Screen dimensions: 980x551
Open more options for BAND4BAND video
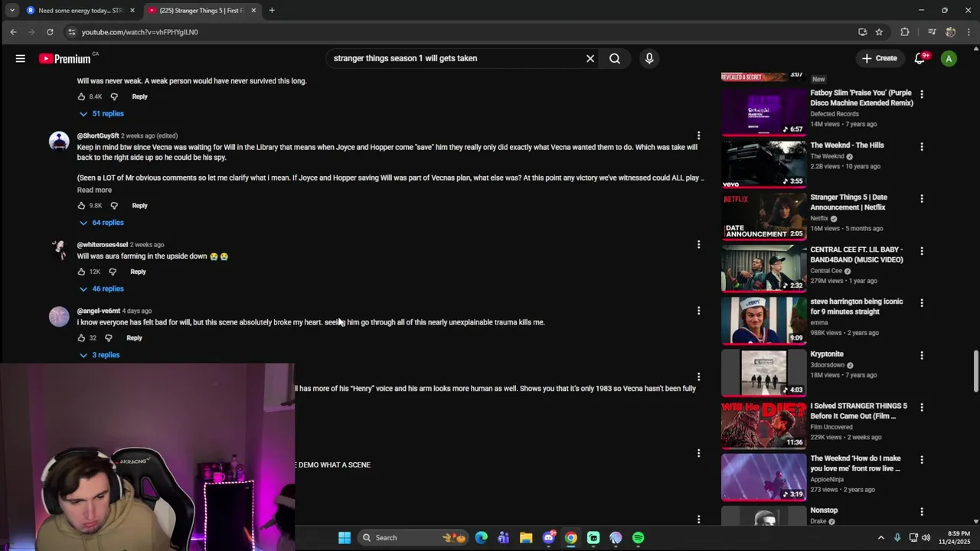tap(922, 250)
